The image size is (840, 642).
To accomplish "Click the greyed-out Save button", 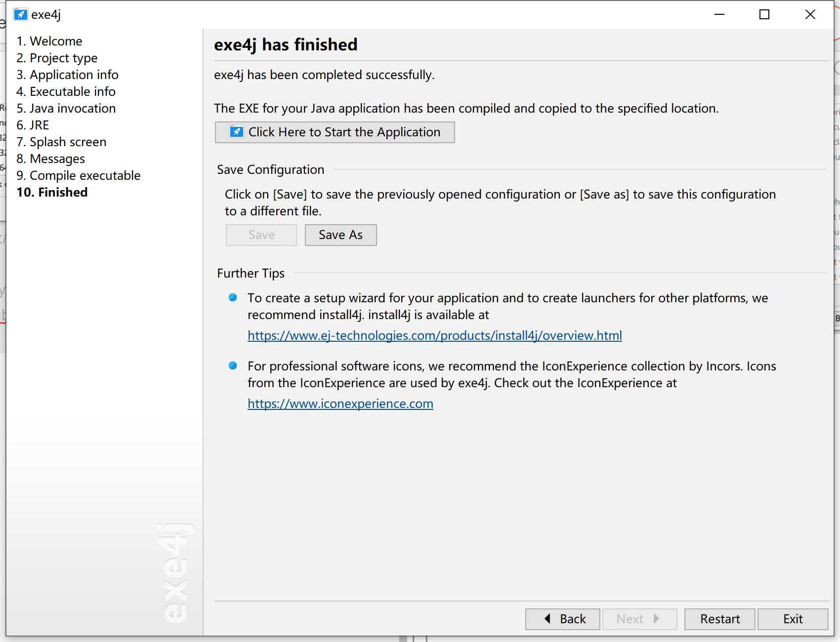I will pyautogui.click(x=261, y=235).
